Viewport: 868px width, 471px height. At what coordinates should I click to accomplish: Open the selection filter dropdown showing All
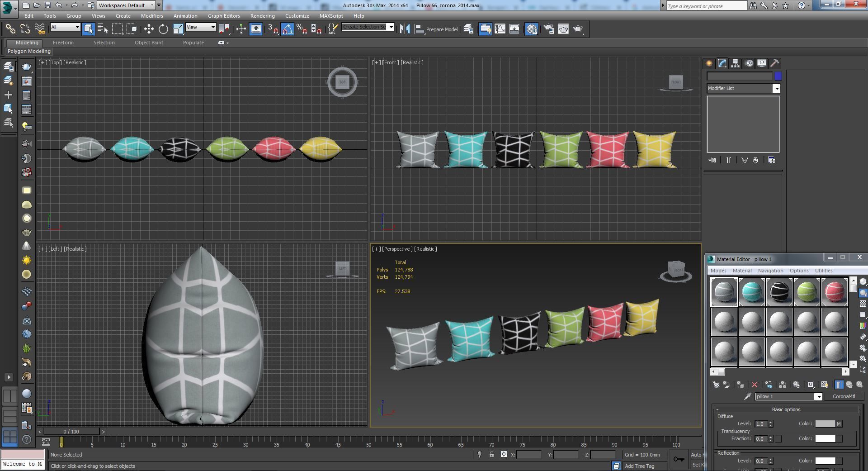click(x=65, y=27)
